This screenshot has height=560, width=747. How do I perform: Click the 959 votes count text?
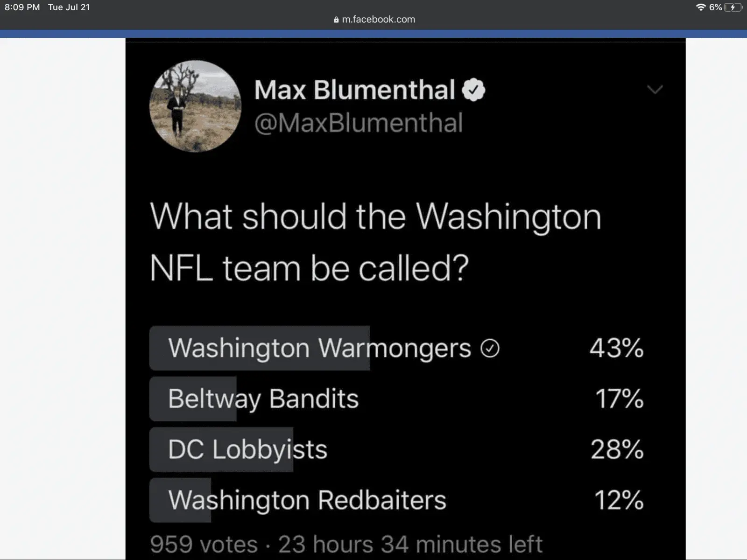click(x=204, y=544)
